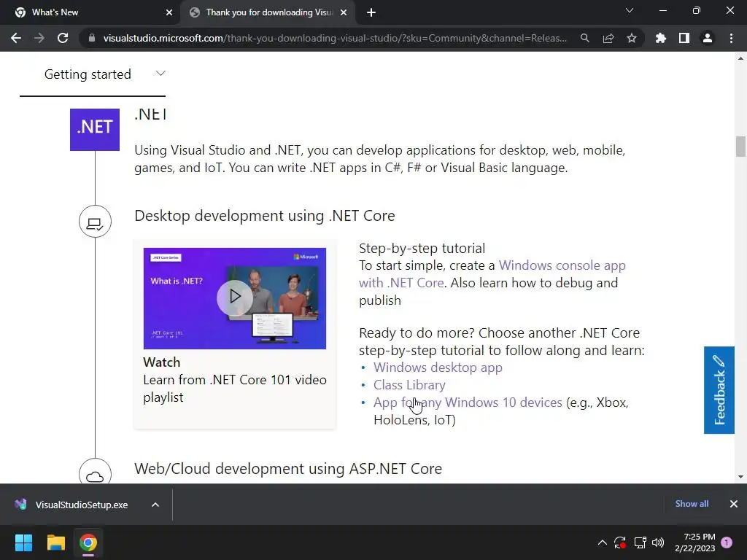
Task: Open the address bar zoom/search icon
Action: click(x=584, y=38)
